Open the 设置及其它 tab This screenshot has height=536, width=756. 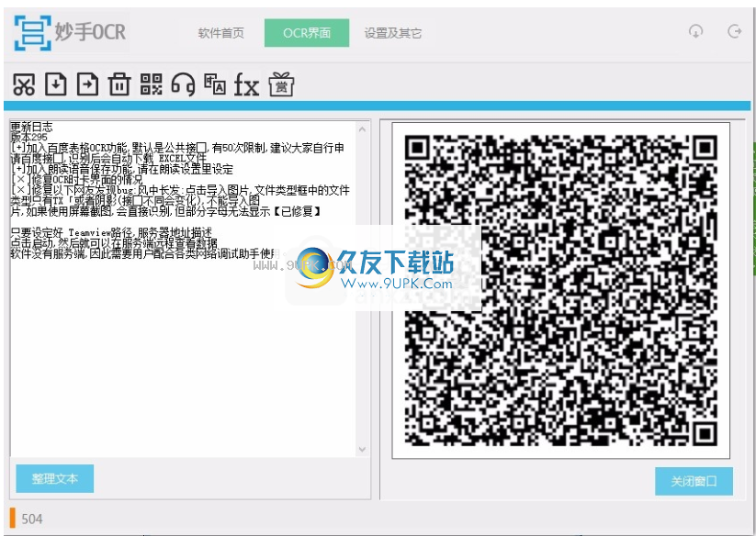tap(392, 33)
